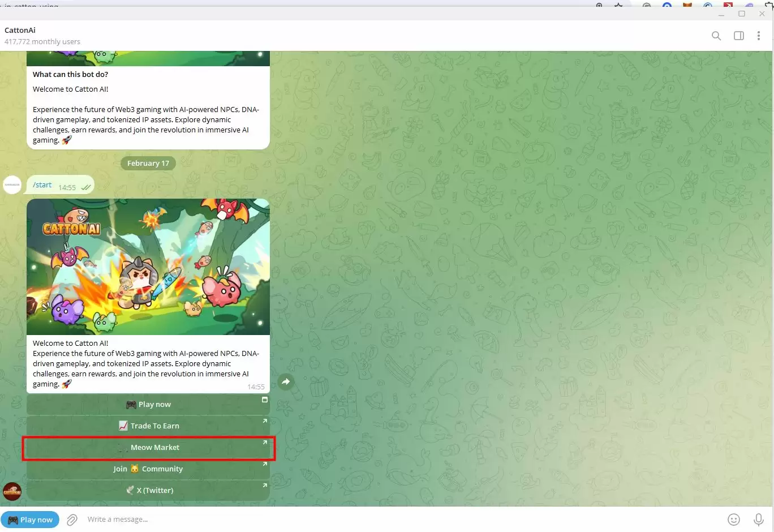This screenshot has height=532, width=774.
Task: Open the Catton AI battle image in the welcome message
Action: [148, 267]
